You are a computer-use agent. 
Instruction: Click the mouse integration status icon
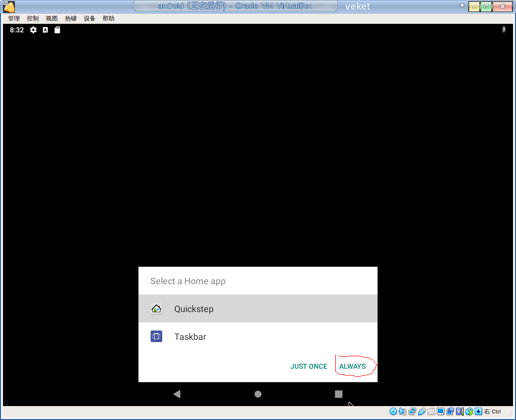[469, 412]
